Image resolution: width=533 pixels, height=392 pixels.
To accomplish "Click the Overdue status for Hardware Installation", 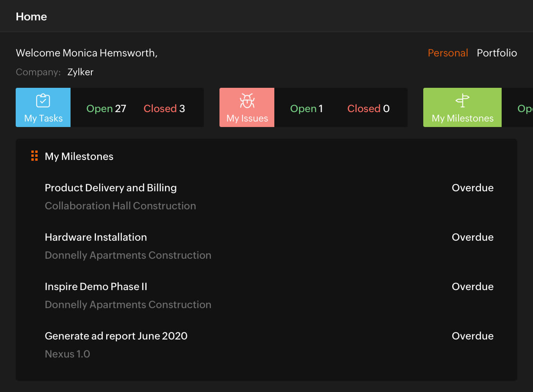I will (472, 237).
